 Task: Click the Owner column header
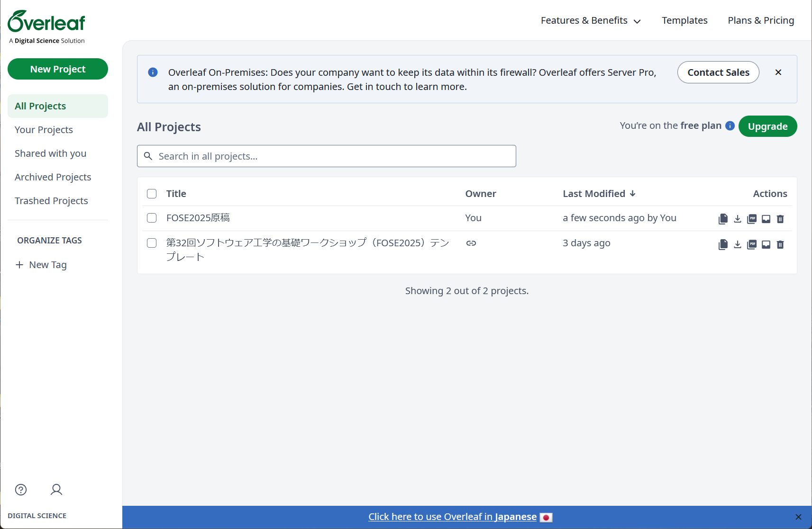point(481,194)
